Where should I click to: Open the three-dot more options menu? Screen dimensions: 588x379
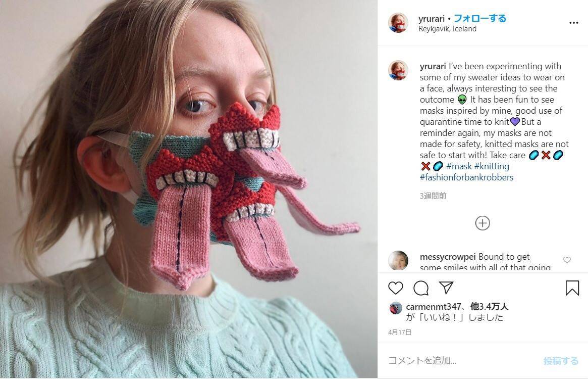point(573,23)
